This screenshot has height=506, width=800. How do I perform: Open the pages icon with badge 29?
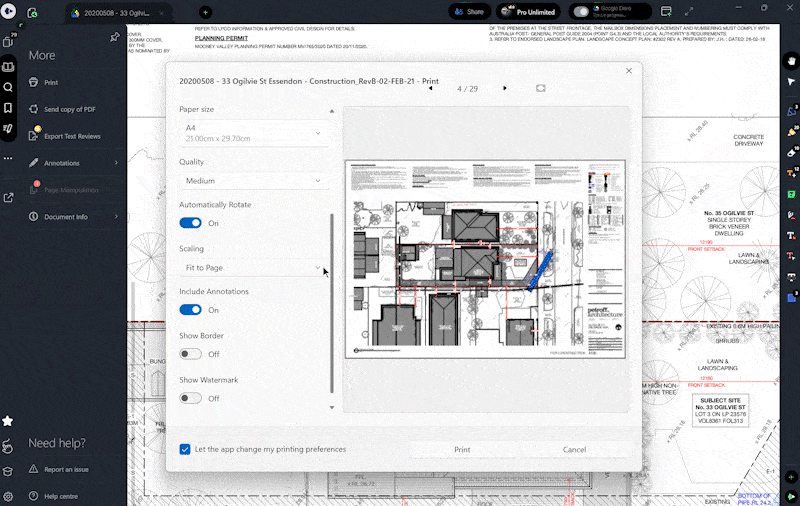point(8,41)
